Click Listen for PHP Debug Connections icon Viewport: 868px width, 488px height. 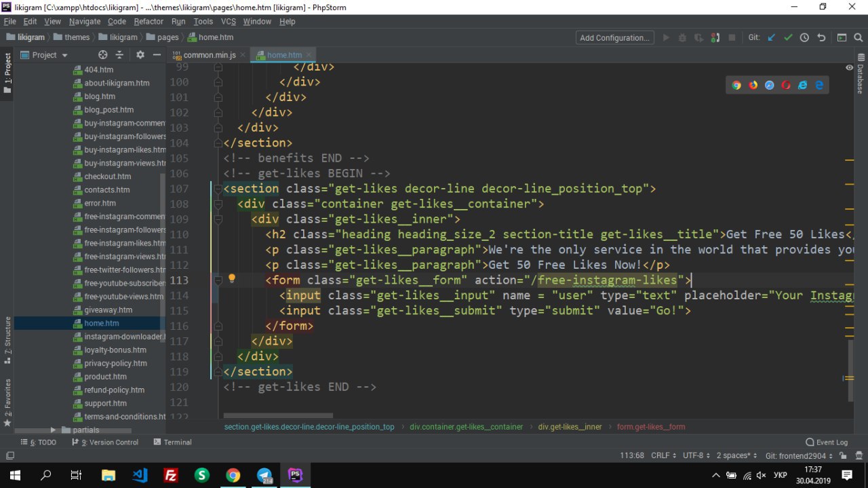pos(715,37)
